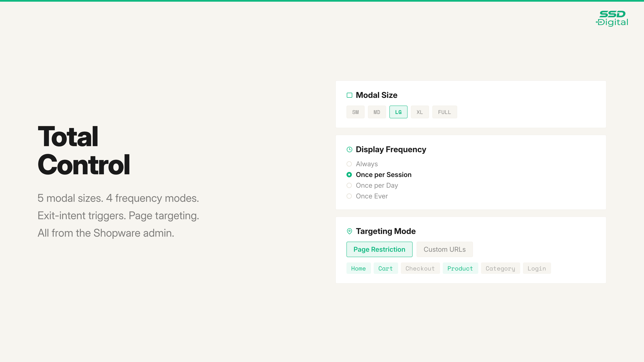The width and height of the screenshot is (644, 362).
Task: Click the Targeting Mode location pin icon
Action: tap(349, 231)
